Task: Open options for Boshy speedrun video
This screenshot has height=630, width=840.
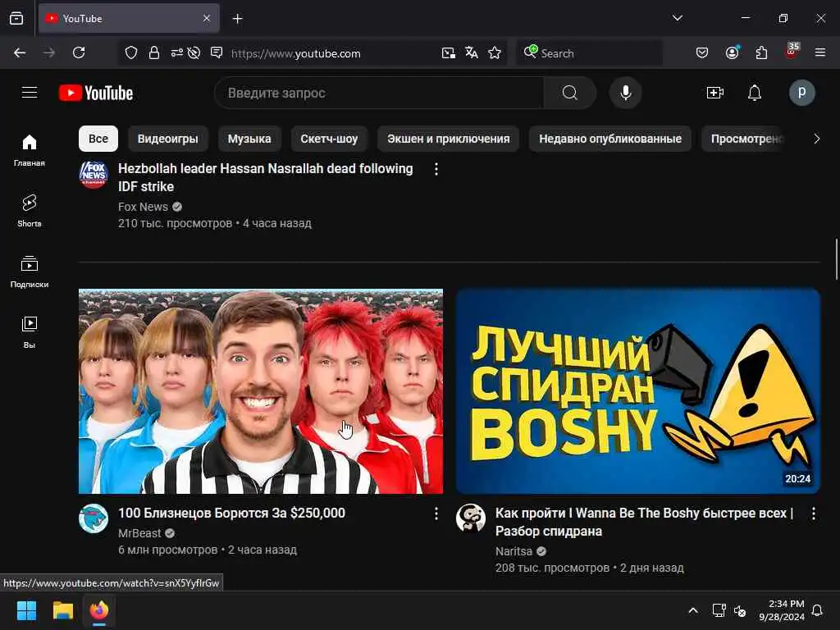Action: (813, 514)
